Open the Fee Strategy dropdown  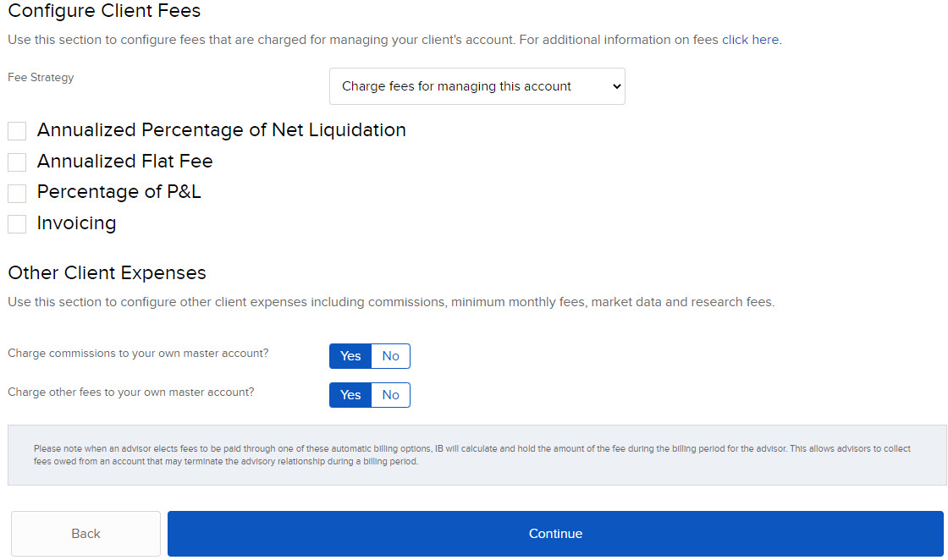pyautogui.click(x=477, y=86)
